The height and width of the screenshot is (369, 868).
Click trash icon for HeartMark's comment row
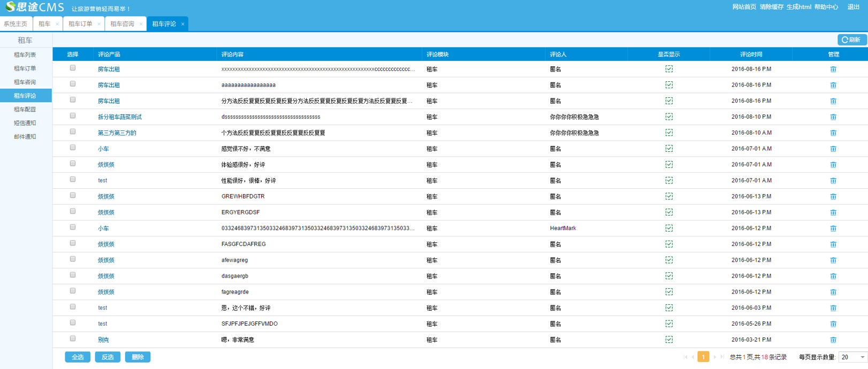pyautogui.click(x=833, y=228)
